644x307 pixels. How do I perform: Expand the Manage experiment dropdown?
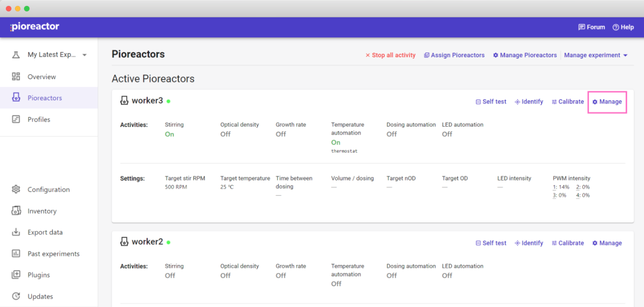tap(596, 55)
